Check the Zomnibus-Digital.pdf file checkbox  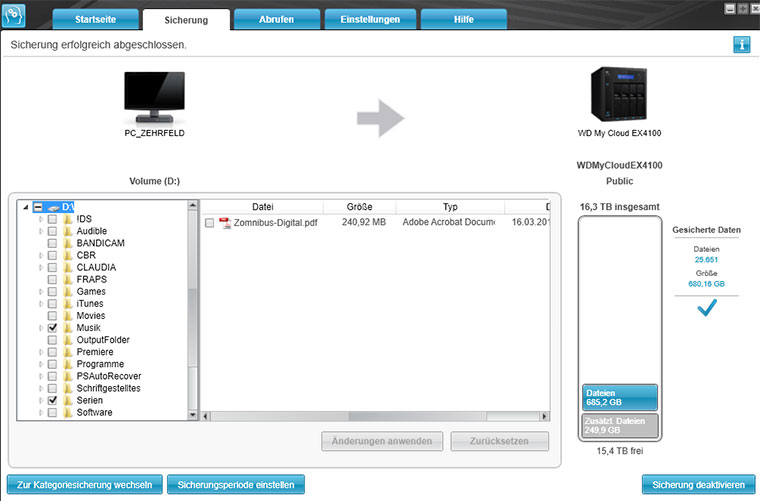(x=209, y=223)
